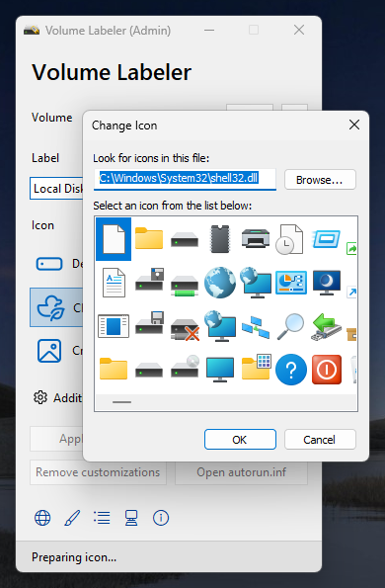Select the plain blue monitor icon
This screenshot has height=588, width=385.
[220, 370]
